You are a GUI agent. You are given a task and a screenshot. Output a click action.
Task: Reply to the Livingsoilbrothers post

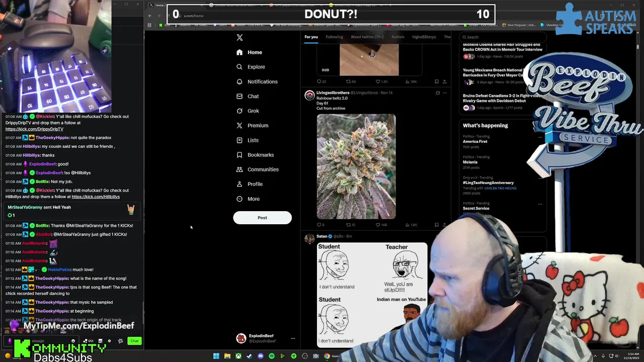point(320,225)
